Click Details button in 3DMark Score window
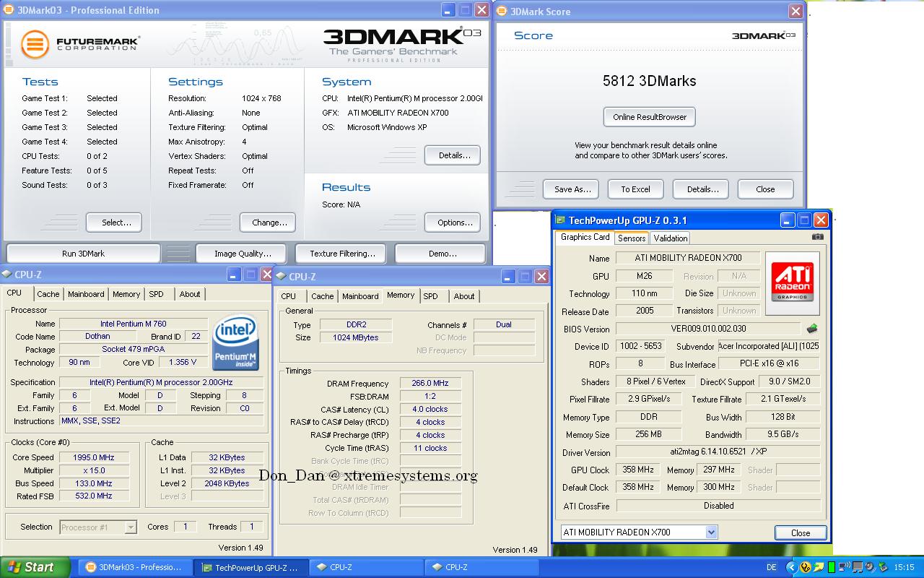 tap(702, 189)
